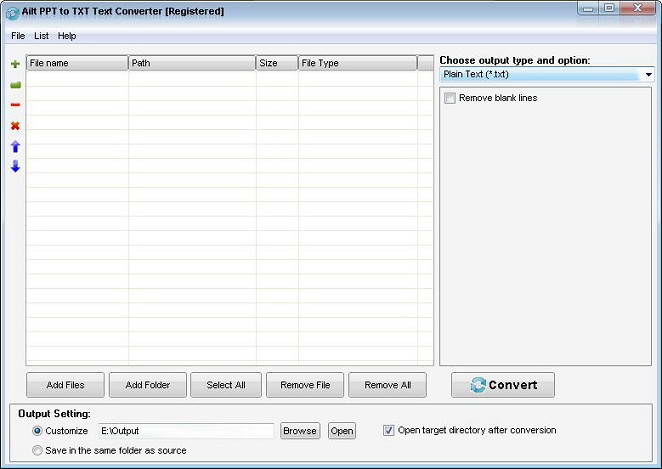Click Browse to choose output folder
Viewport: 662px width, 469px height.
pos(300,431)
